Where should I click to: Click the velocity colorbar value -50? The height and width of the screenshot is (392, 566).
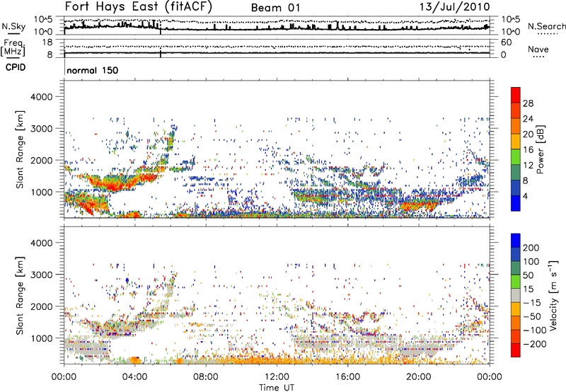click(532, 316)
